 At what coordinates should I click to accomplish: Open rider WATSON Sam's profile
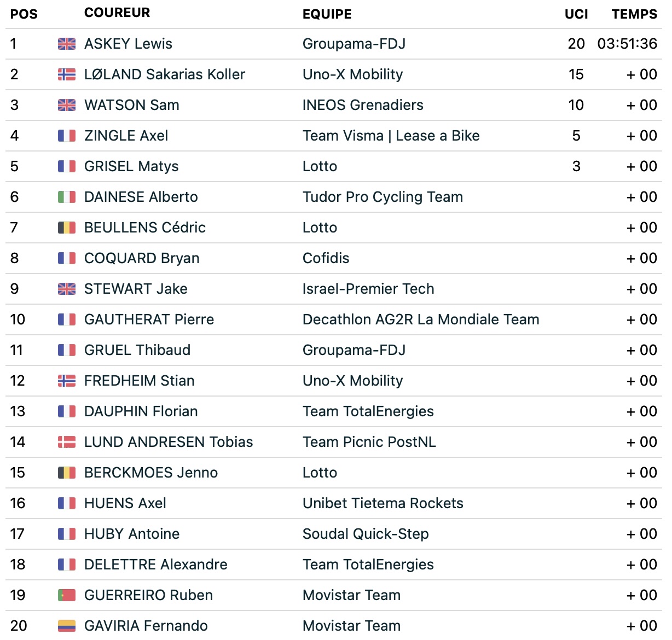132,105
